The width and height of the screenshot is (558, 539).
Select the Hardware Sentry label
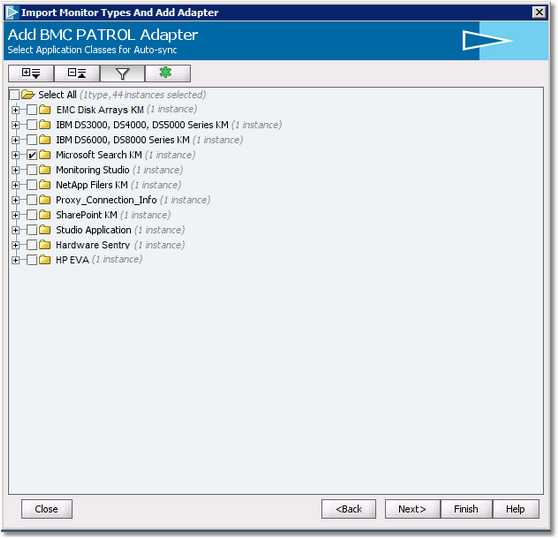pyautogui.click(x=93, y=245)
